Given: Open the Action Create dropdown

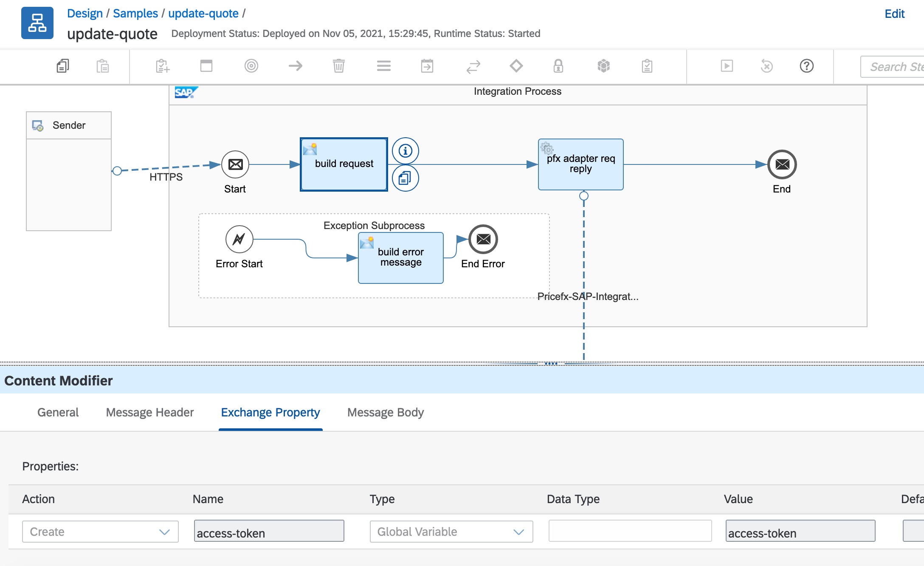Looking at the screenshot, I should pos(100,532).
